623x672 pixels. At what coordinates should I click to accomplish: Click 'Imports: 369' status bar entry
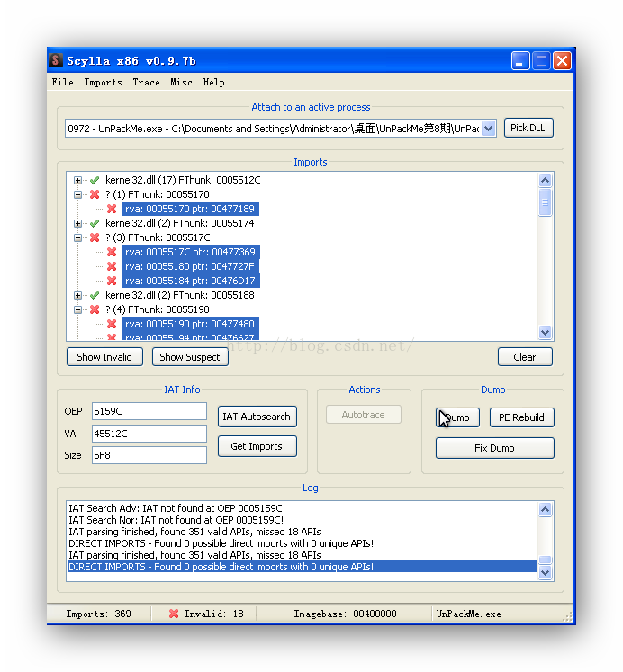98,614
